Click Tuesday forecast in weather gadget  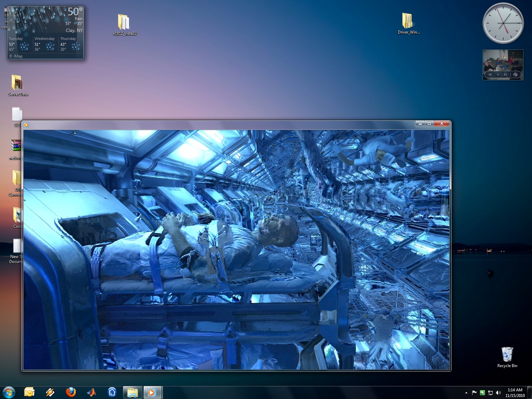click(20, 44)
